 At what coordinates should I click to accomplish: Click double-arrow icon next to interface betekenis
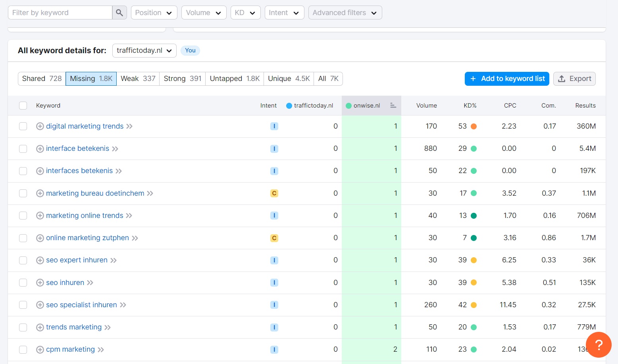point(115,149)
